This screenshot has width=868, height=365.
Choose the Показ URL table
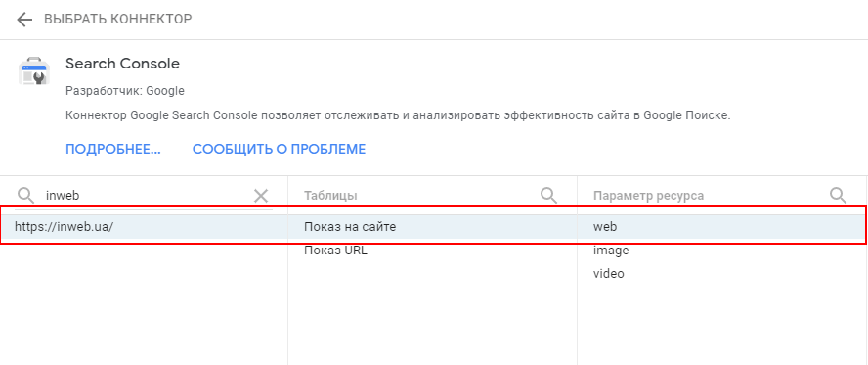(x=335, y=251)
